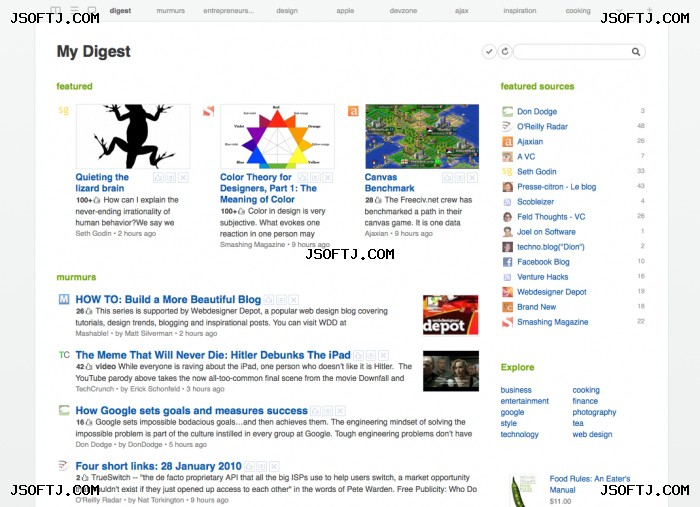Open the Facebook Blog source
The height and width of the screenshot is (507, 700).
(543, 262)
